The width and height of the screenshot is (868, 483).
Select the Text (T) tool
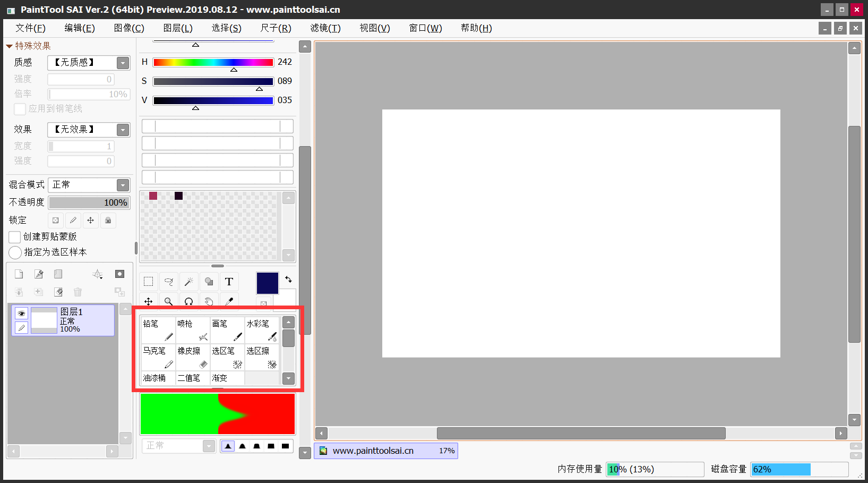coord(229,282)
